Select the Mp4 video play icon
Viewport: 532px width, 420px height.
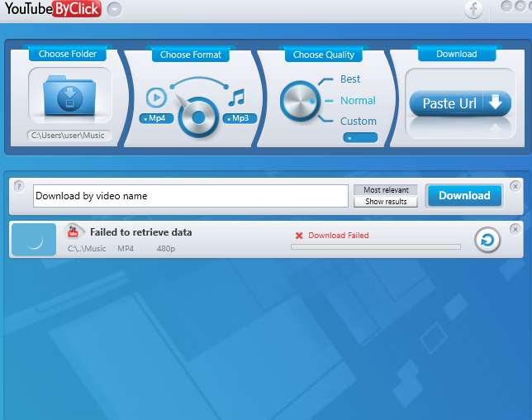tap(156, 98)
